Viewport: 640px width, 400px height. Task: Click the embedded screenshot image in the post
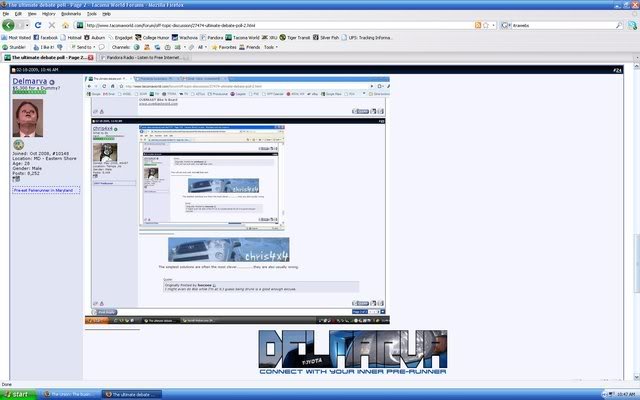tap(237, 200)
